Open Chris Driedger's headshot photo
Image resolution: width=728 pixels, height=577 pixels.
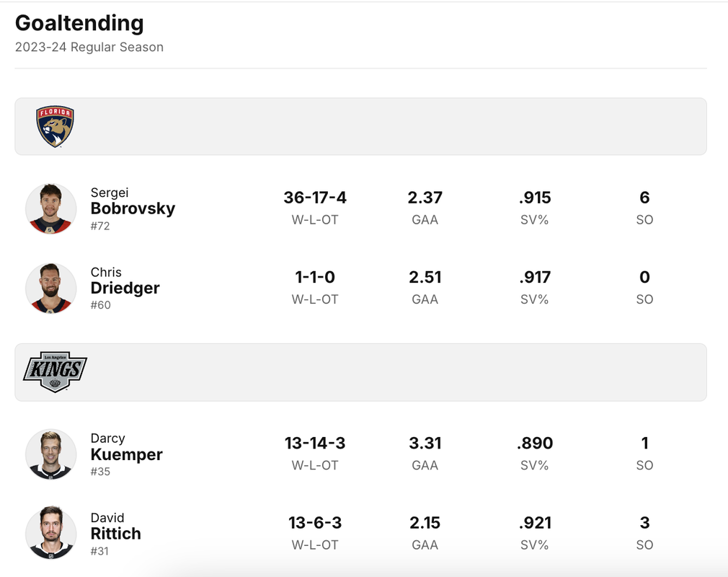(50, 288)
